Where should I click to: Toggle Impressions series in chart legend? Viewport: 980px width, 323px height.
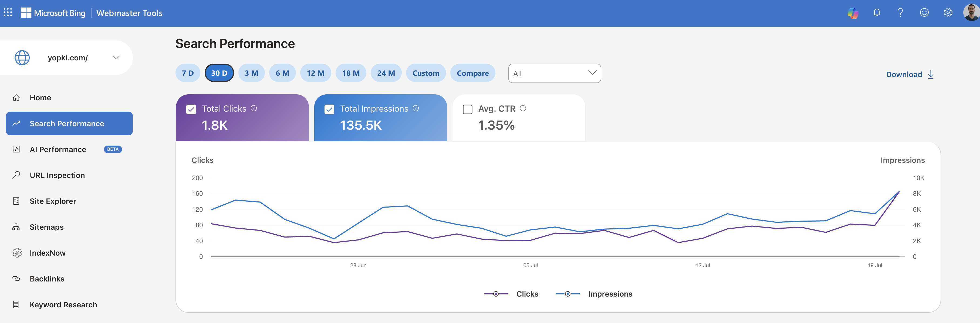[594, 294]
